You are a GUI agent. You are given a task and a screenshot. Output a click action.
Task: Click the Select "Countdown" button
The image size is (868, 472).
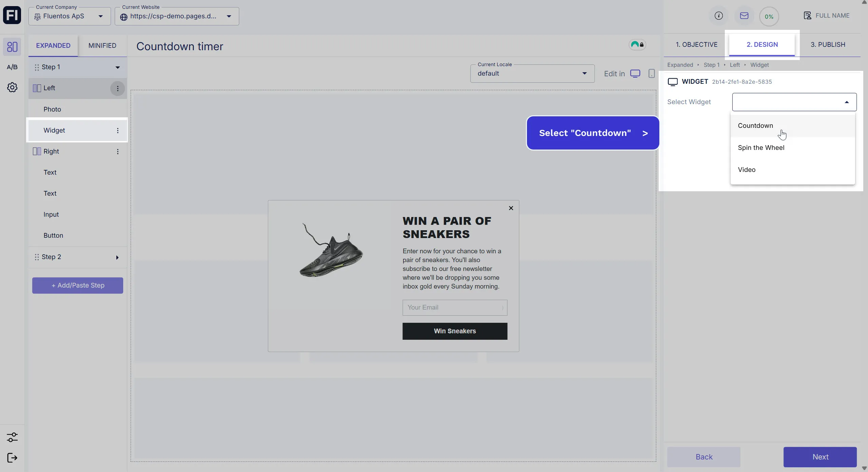tap(592, 133)
